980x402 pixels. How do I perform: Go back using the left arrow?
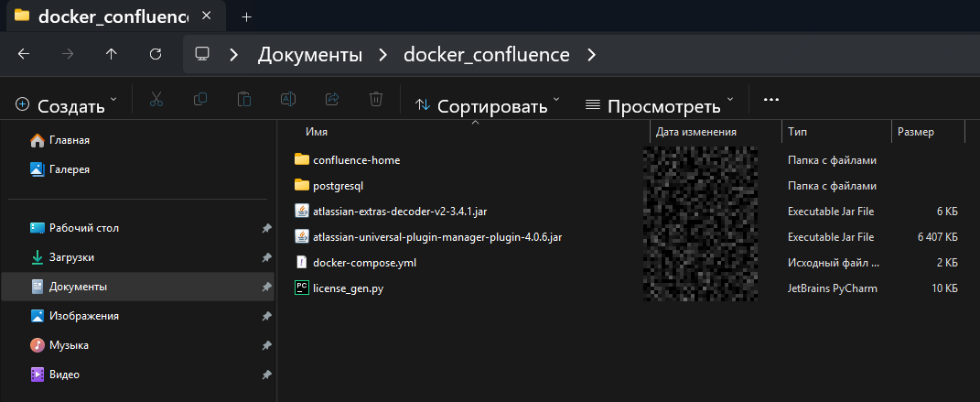[x=24, y=54]
